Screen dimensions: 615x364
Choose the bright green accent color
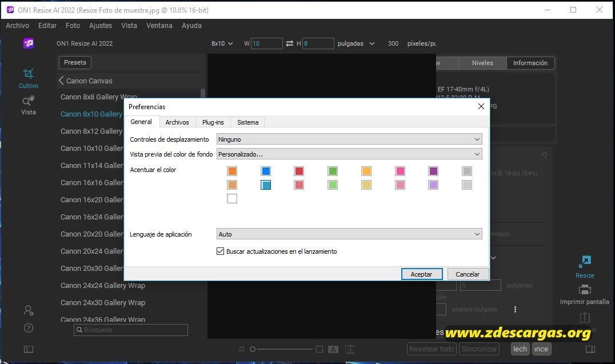tap(333, 171)
